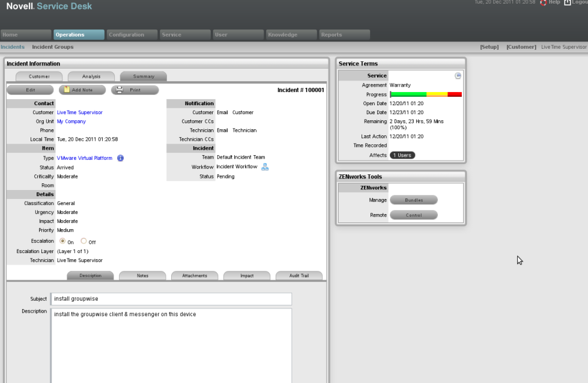Turn Escalation On radio button
The height and width of the screenshot is (383, 588).
(62, 241)
